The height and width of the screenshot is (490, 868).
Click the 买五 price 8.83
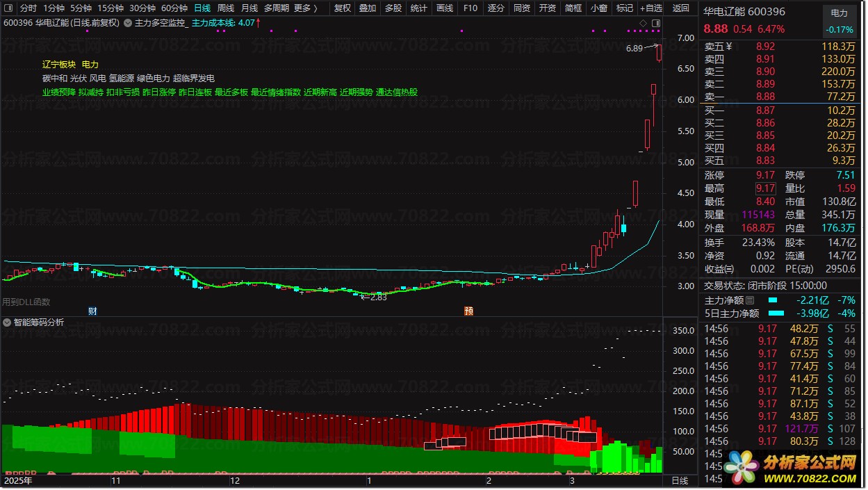click(x=765, y=161)
